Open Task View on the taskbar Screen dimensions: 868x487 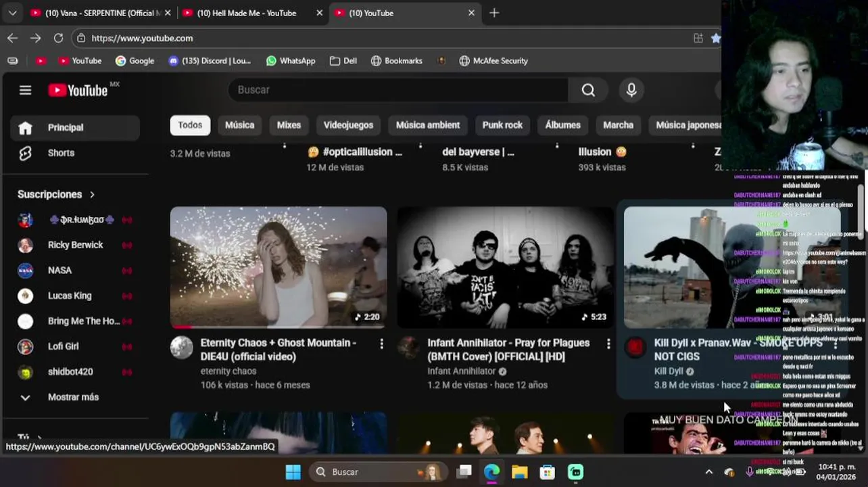coord(464,471)
